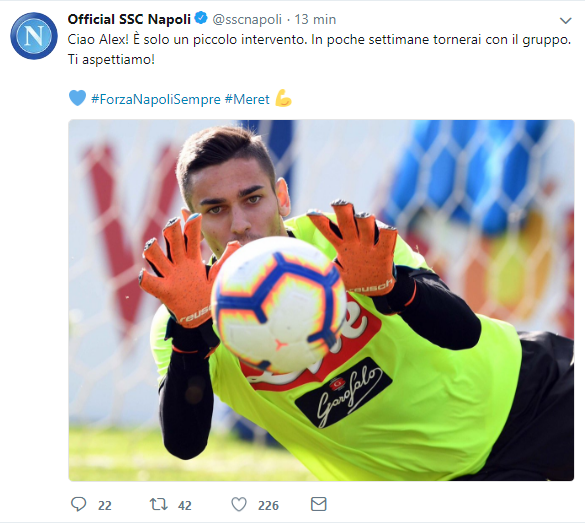The height and width of the screenshot is (531, 585).
Task: Click the flexed biceps emoji
Action: click(283, 98)
